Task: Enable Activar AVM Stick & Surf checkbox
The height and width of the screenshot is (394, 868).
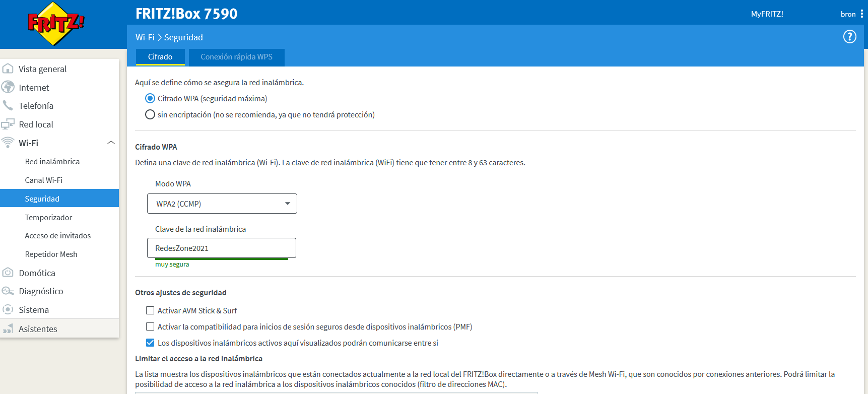Action: 150,310
